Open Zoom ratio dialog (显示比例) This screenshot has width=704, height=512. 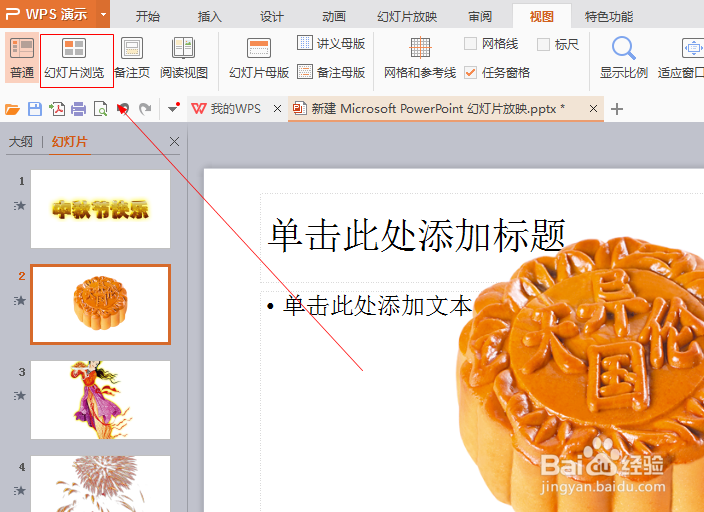pos(624,58)
